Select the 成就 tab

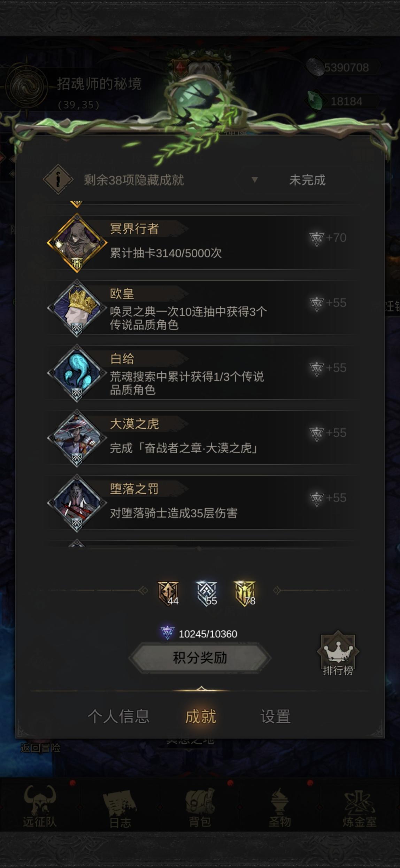pyautogui.click(x=201, y=717)
